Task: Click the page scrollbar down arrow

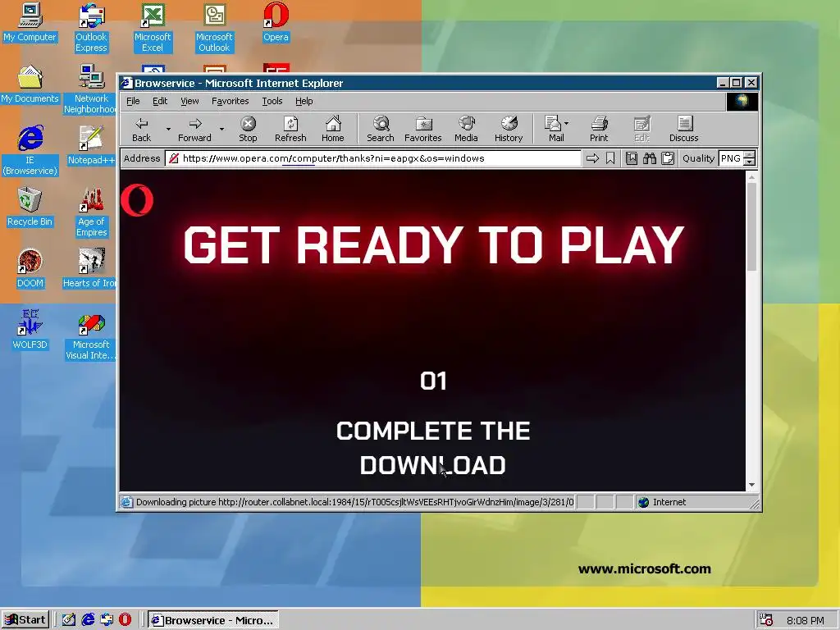Action: (751, 485)
